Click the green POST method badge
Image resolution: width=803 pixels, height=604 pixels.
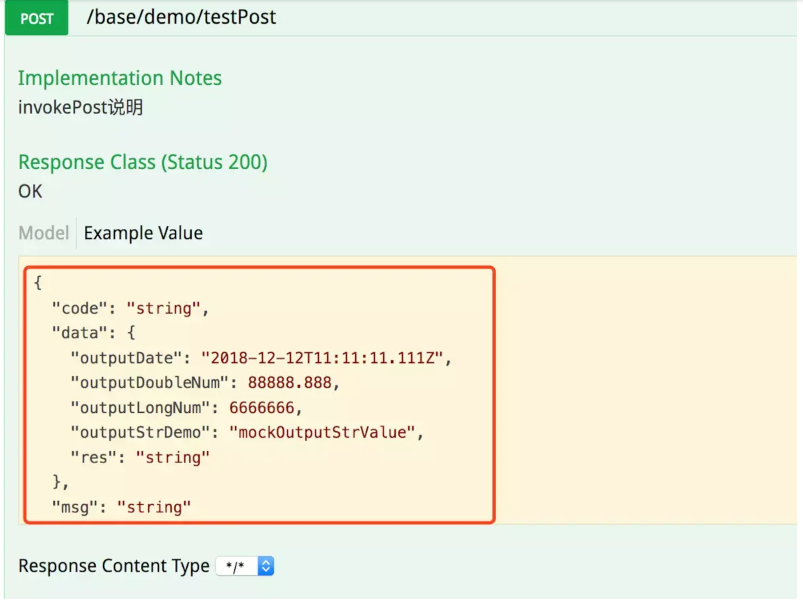[x=37, y=18]
